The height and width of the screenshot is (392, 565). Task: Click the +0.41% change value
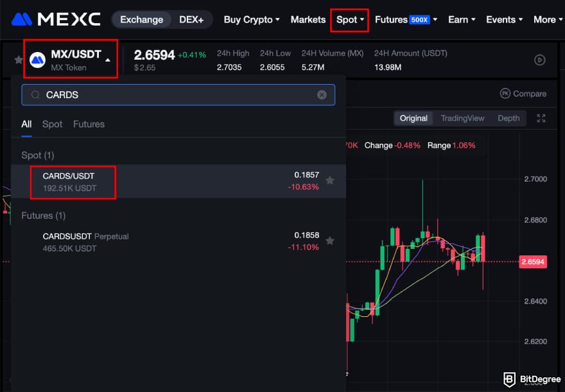[x=192, y=55]
